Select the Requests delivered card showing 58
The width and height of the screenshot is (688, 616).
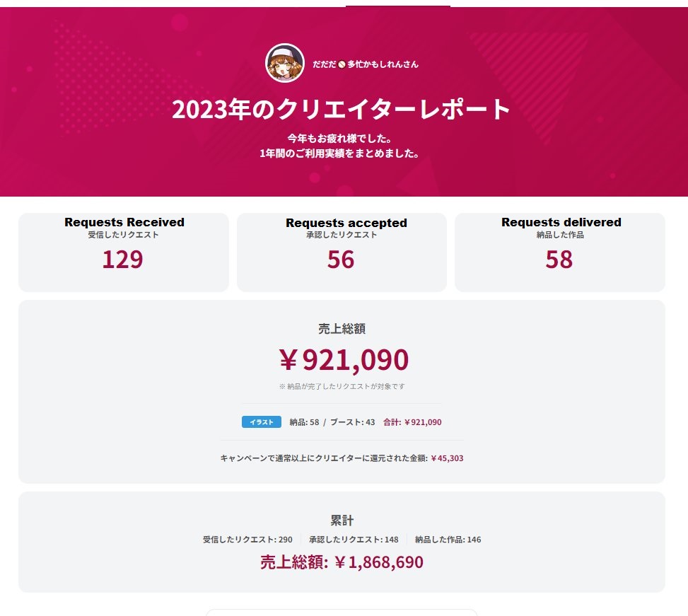(560, 252)
